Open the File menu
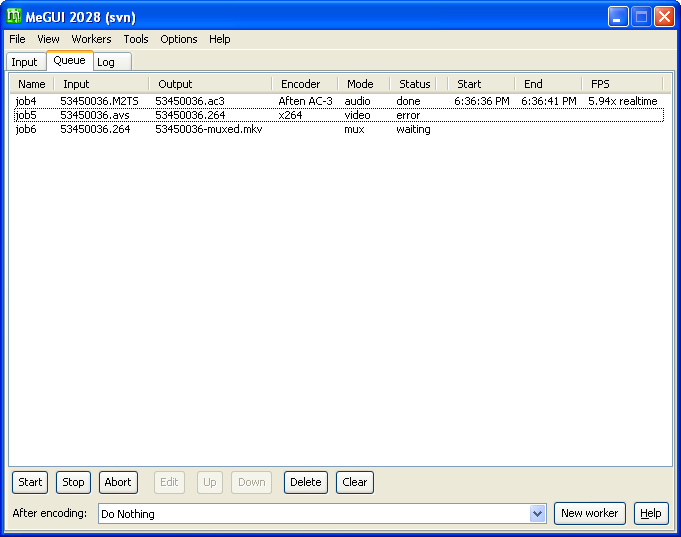The image size is (681, 537). tap(17, 39)
